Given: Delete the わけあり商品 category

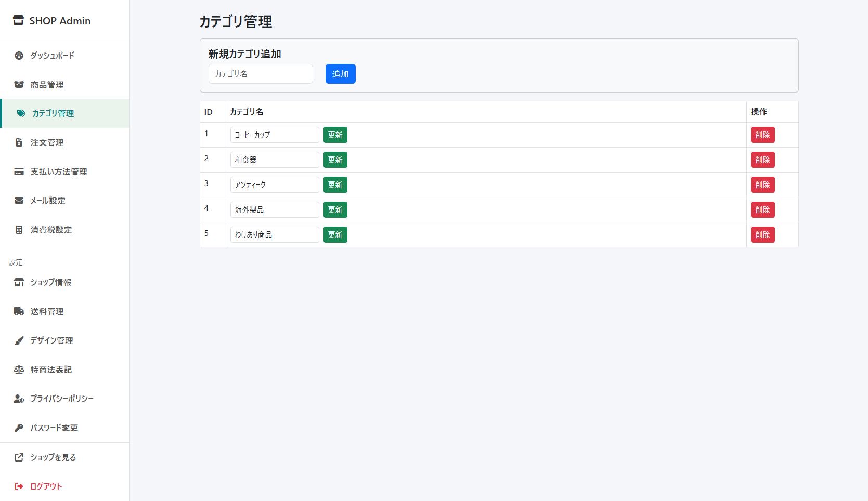Looking at the screenshot, I should pos(762,235).
